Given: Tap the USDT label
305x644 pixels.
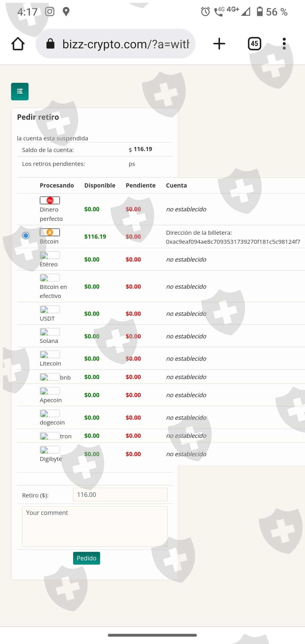Looking at the screenshot, I should [x=47, y=319].
